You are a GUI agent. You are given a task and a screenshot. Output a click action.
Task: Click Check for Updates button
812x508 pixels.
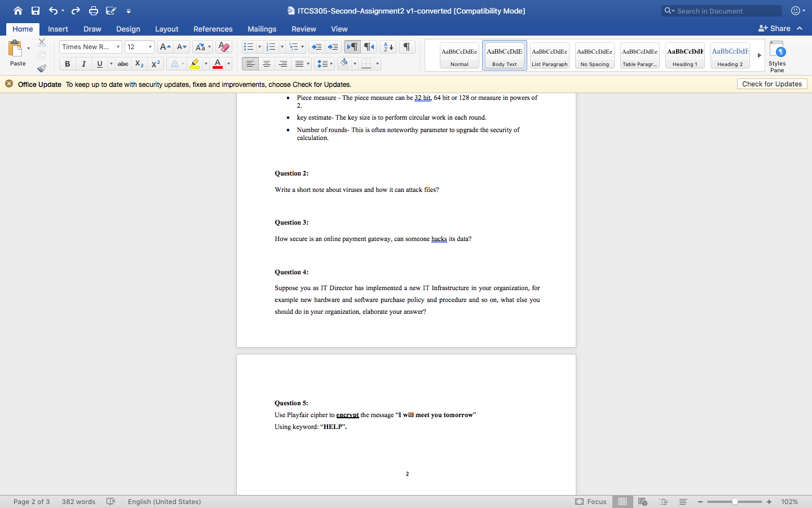[x=772, y=84]
